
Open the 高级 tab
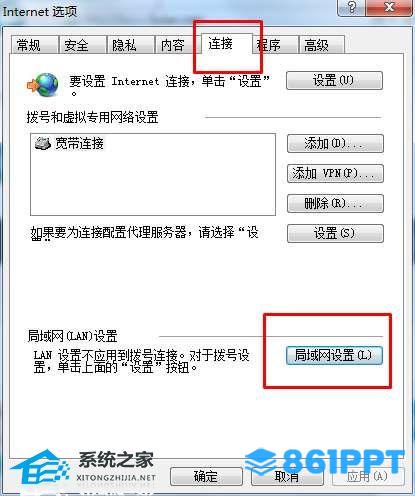tap(321, 45)
